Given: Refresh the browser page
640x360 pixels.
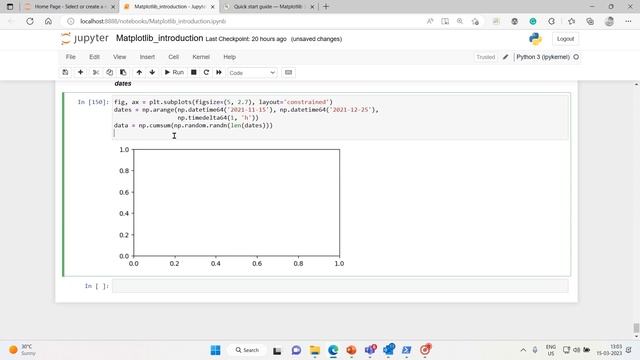Looking at the screenshot, I should [x=30, y=21].
